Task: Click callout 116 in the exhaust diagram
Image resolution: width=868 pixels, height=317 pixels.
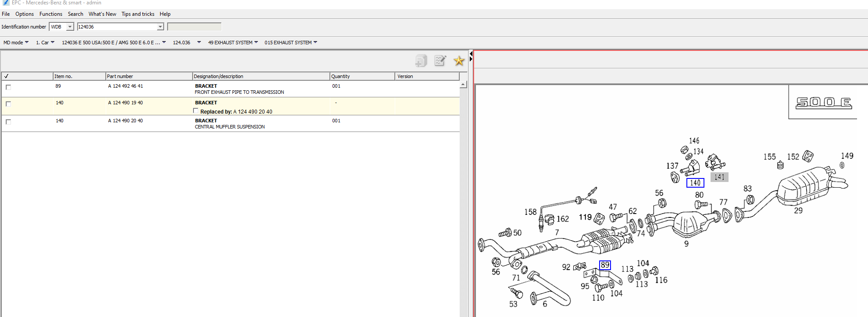Action: click(x=661, y=280)
